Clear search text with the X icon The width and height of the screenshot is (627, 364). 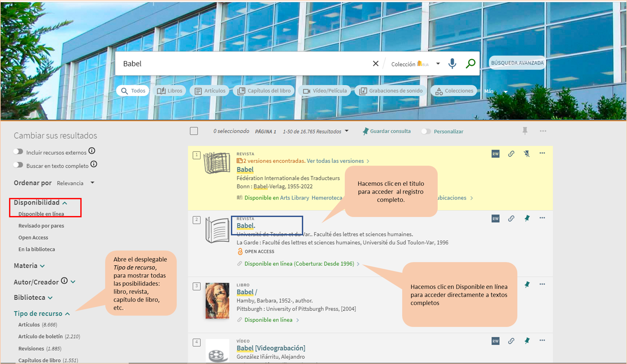pos(375,64)
